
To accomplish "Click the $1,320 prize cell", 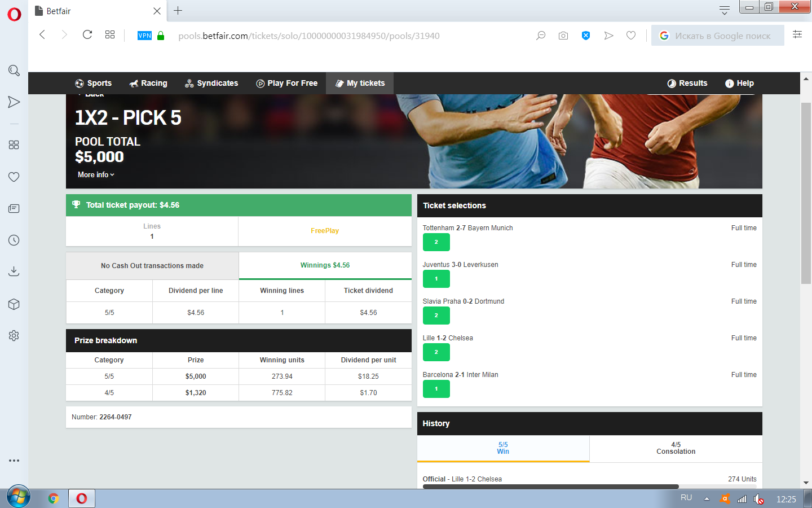I will (x=196, y=393).
